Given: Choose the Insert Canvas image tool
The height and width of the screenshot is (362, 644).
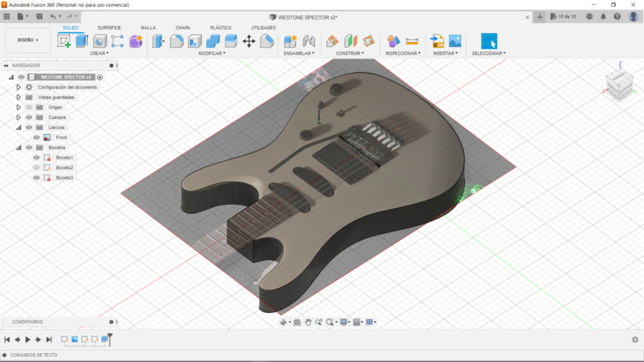Looking at the screenshot, I should click(x=455, y=41).
